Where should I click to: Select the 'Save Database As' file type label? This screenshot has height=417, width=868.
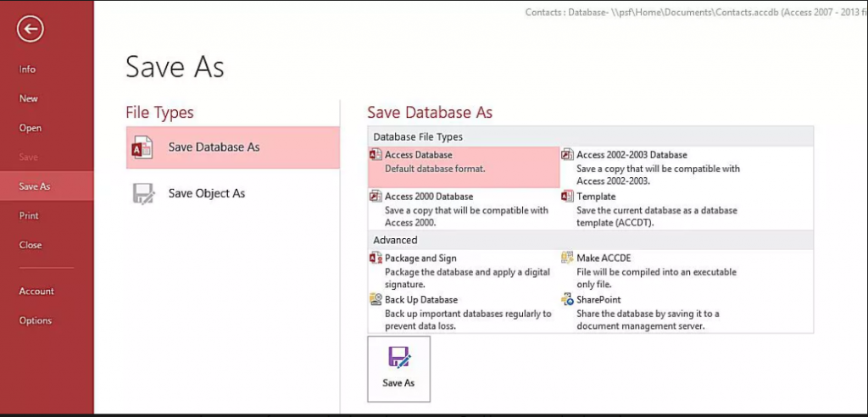point(214,147)
